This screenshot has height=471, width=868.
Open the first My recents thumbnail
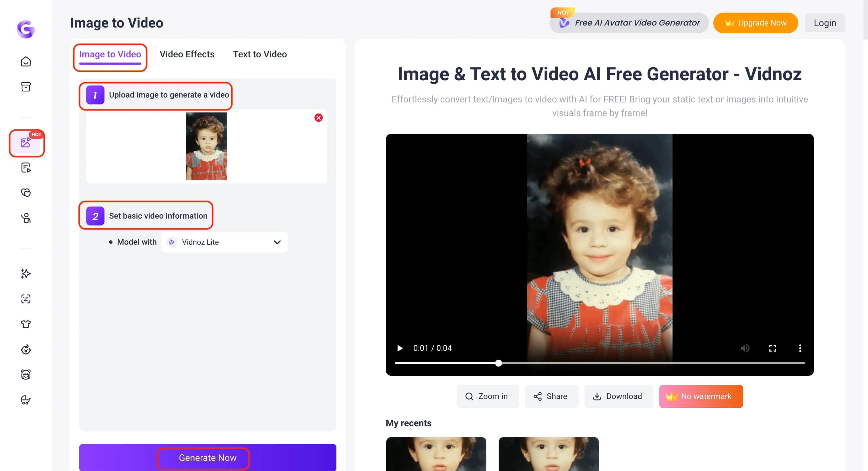(x=436, y=454)
